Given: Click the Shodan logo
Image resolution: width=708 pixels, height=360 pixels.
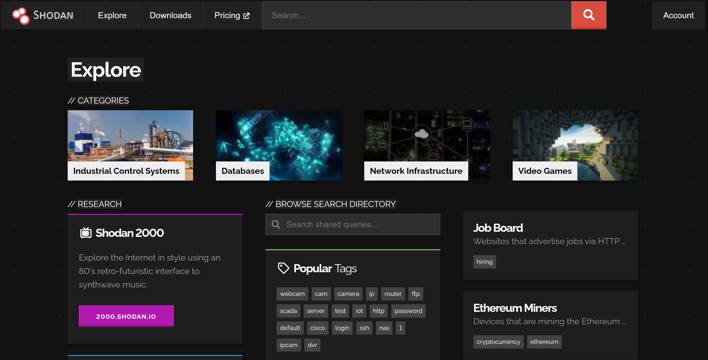Looking at the screenshot, I should click(x=42, y=15).
